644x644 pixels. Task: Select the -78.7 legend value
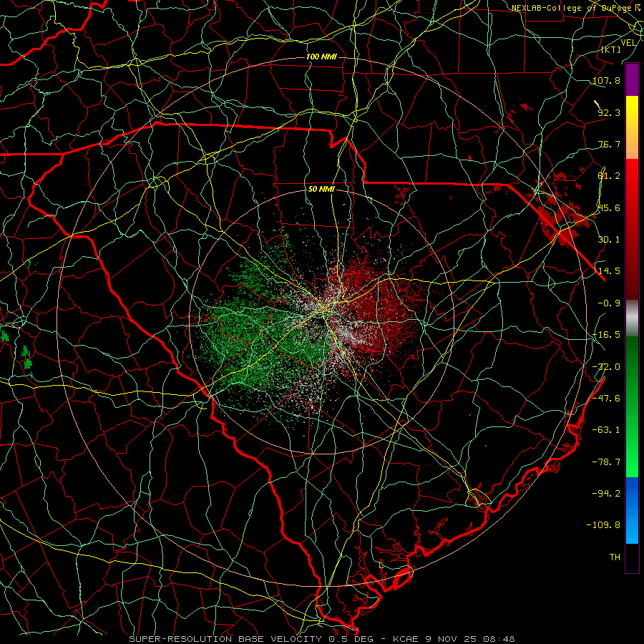point(606,462)
